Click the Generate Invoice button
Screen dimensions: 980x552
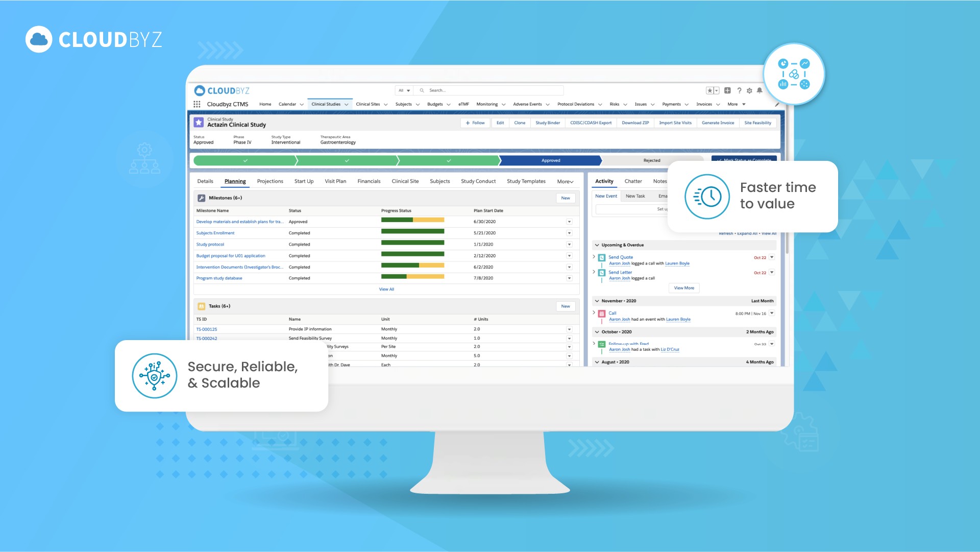click(x=718, y=123)
